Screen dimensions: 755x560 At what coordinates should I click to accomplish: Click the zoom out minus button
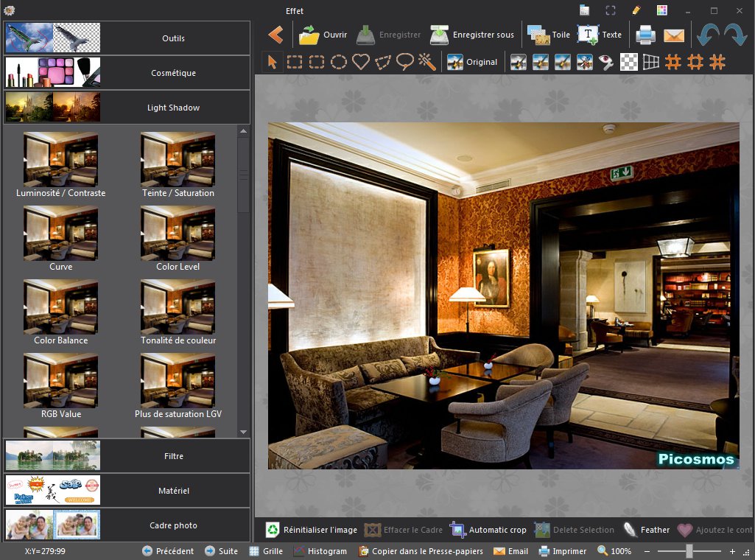647,551
